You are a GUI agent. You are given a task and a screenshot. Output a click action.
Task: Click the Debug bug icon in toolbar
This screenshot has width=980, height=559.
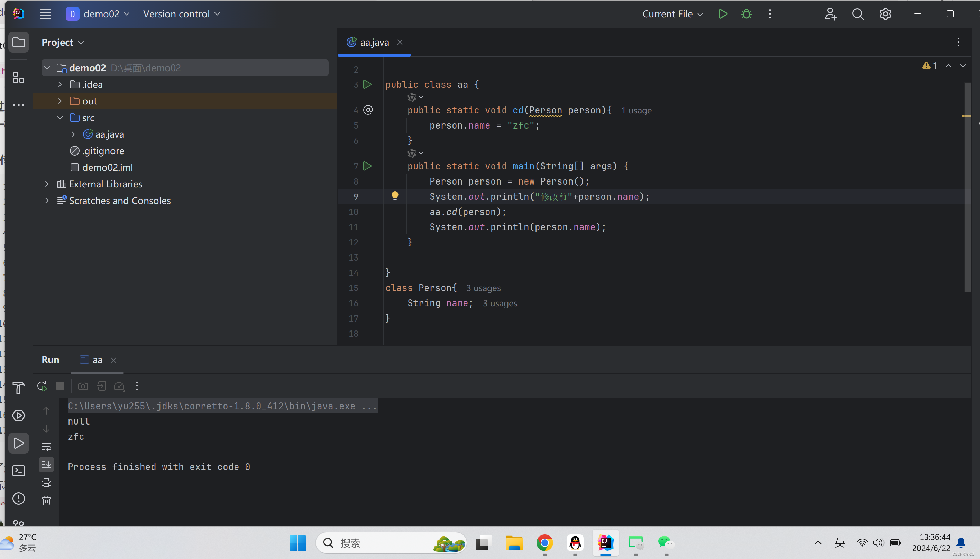coord(746,14)
